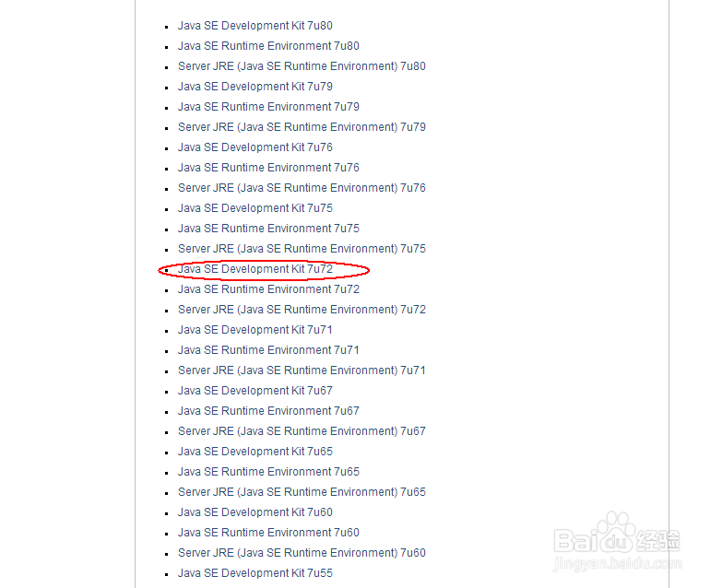This screenshot has width=722, height=588.
Task: Open Java SE Development Kit 7u75 link
Action: pos(255,208)
